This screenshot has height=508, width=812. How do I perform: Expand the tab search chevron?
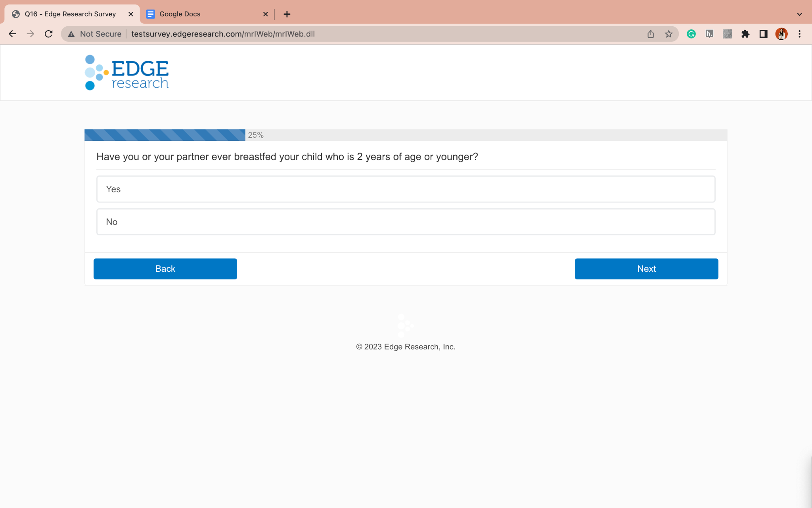(x=799, y=14)
